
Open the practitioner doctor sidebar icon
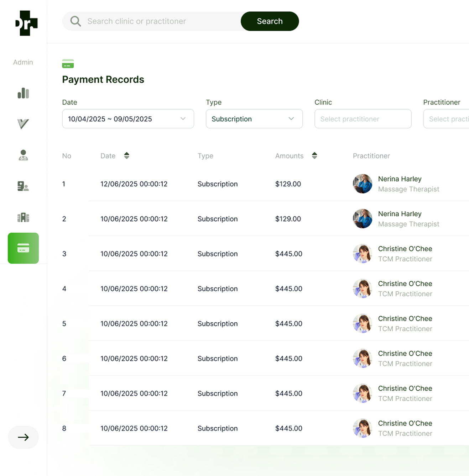point(23,155)
